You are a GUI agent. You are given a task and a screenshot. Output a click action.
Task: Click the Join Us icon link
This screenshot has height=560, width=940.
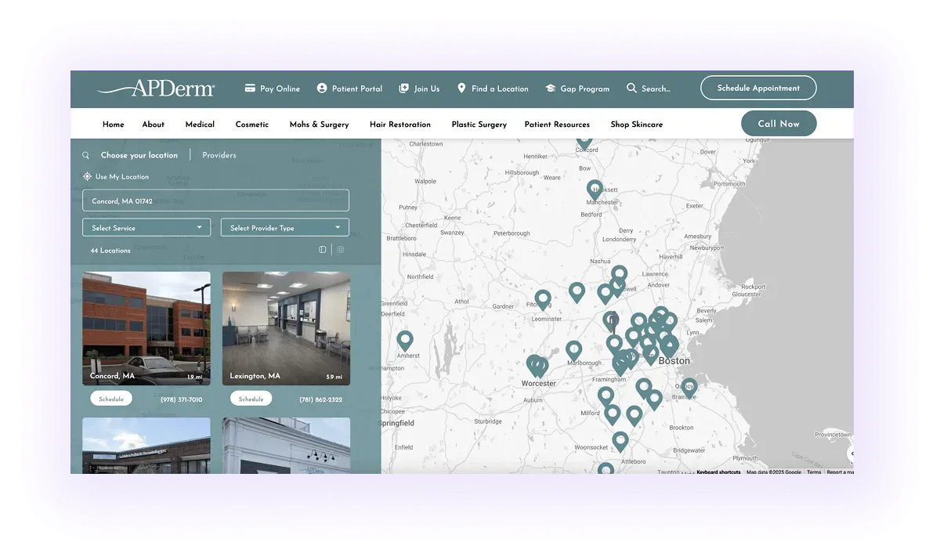pos(419,89)
